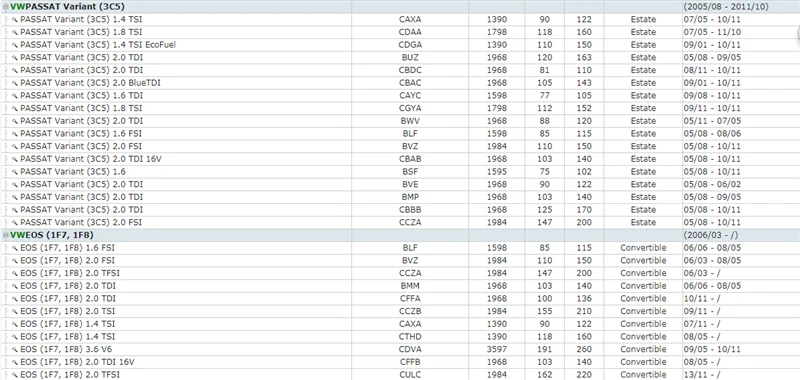Select the CDVA engine code cell
This screenshot has height=380, width=800.
(410, 349)
